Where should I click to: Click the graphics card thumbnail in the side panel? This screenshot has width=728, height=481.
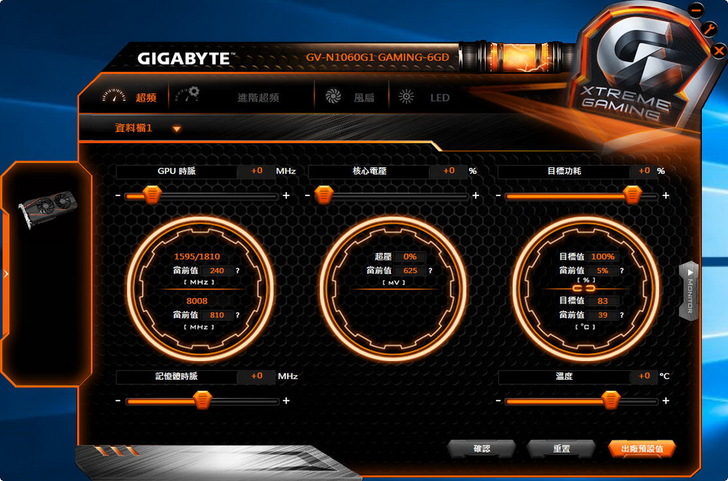(x=47, y=208)
